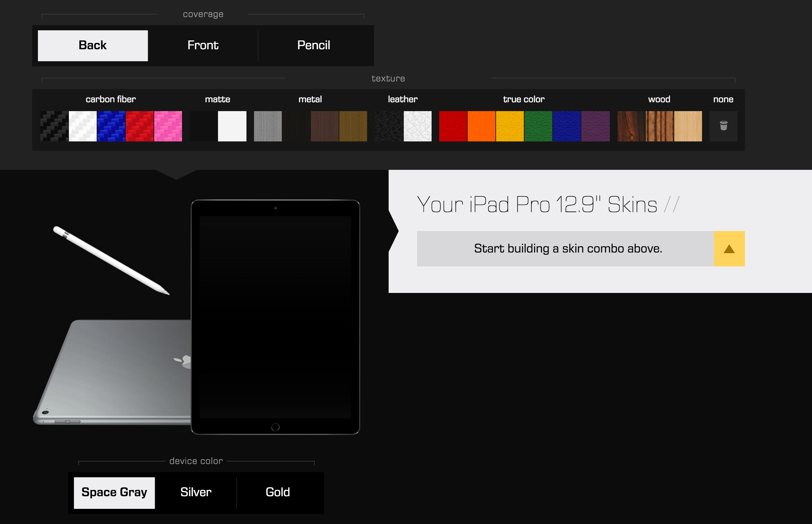This screenshot has height=524, width=812.
Task: Select Gold device color
Action: click(278, 493)
